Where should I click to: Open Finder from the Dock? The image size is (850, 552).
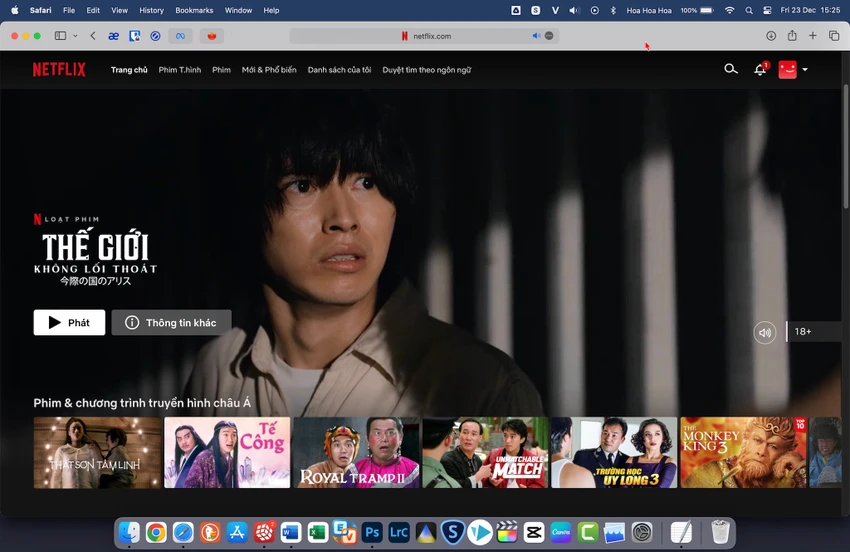[x=129, y=533]
